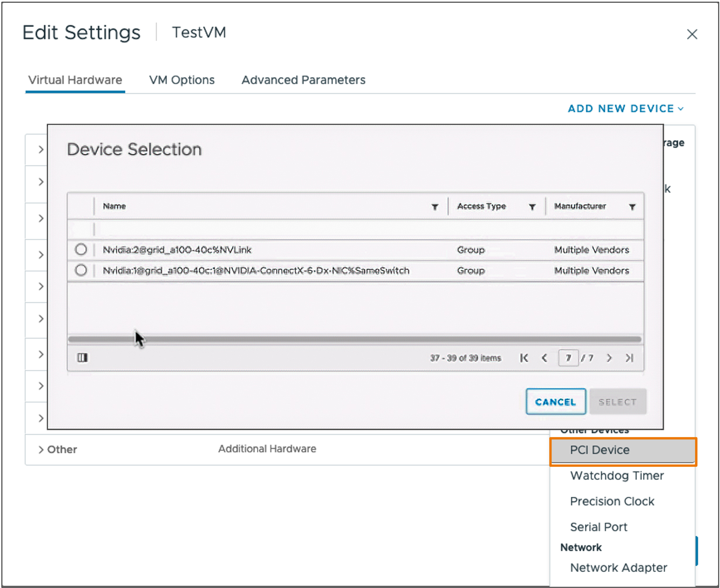The image size is (720, 588).
Task: Click the SELECT button
Action: pos(618,402)
